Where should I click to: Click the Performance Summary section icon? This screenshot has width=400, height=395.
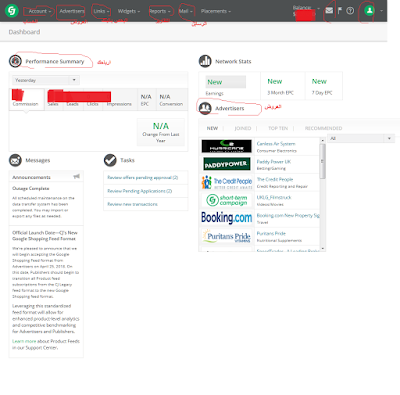[x=15, y=61]
